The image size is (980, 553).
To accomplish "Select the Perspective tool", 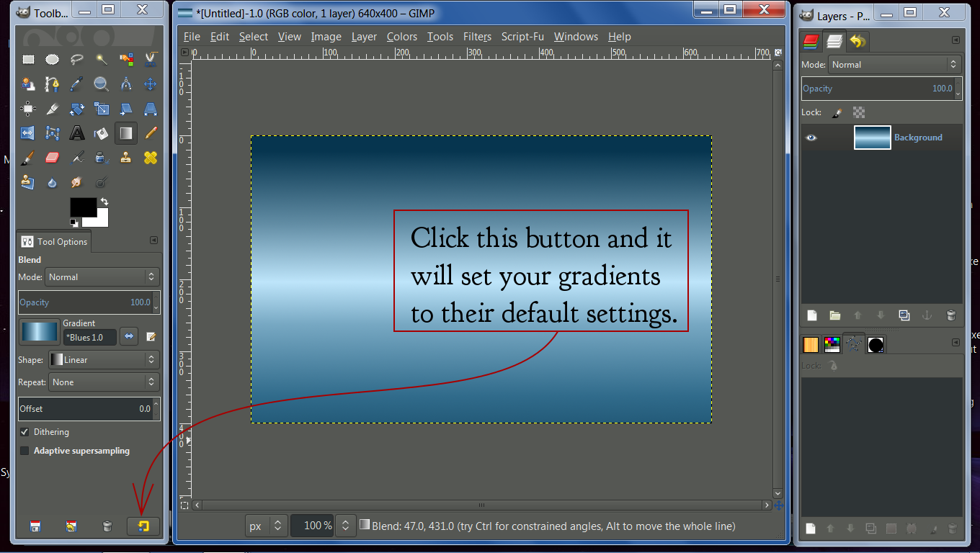I will click(151, 109).
